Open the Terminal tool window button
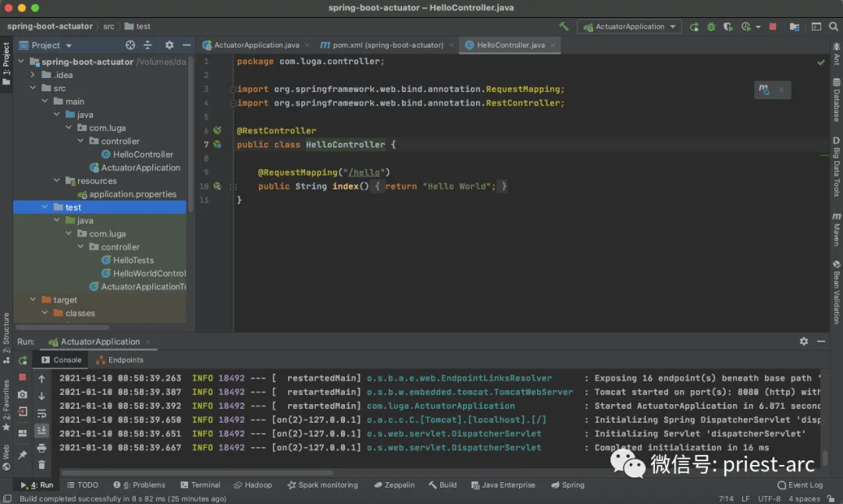843x504 pixels. (x=201, y=484)
